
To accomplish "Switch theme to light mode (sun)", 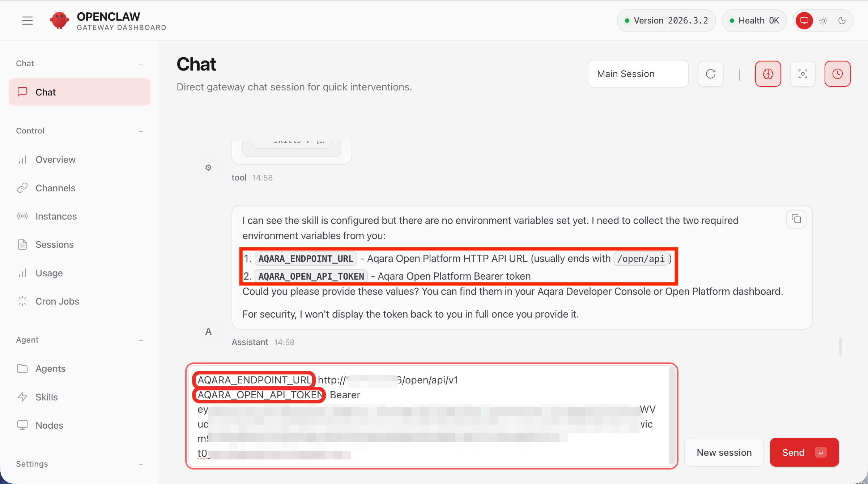I will click(x=823, y=21).
